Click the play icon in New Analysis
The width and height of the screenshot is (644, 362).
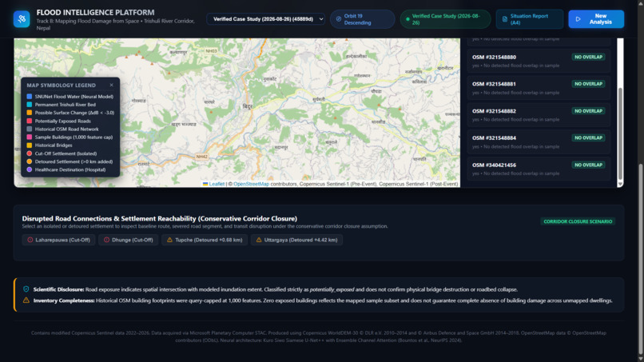pos(578,19)
